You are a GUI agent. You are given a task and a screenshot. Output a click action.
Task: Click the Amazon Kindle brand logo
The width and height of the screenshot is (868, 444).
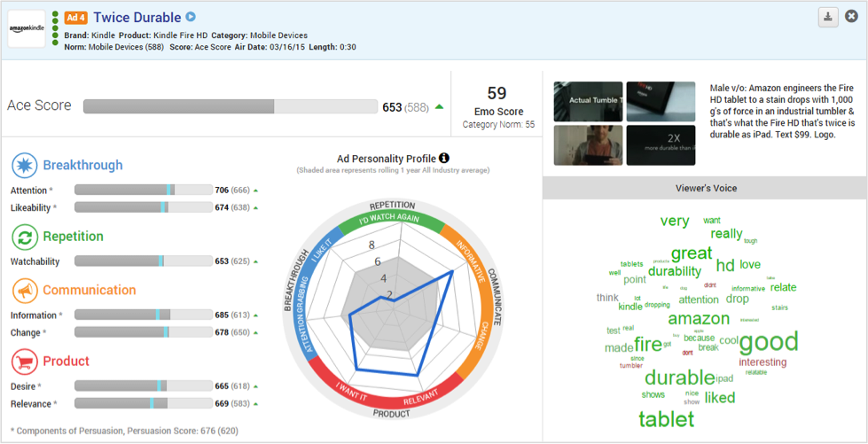click(27, 28)
